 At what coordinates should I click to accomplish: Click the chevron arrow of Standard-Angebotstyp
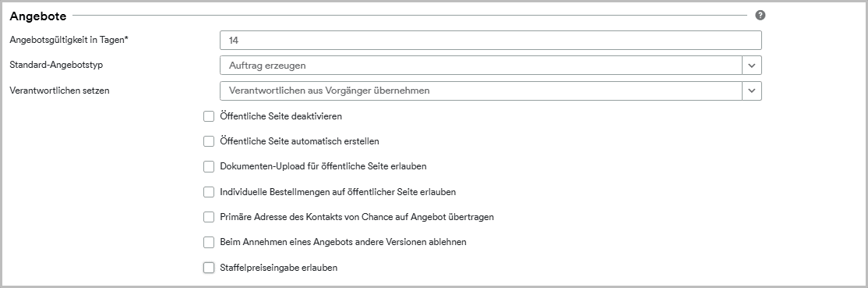(x=752, y=66)
